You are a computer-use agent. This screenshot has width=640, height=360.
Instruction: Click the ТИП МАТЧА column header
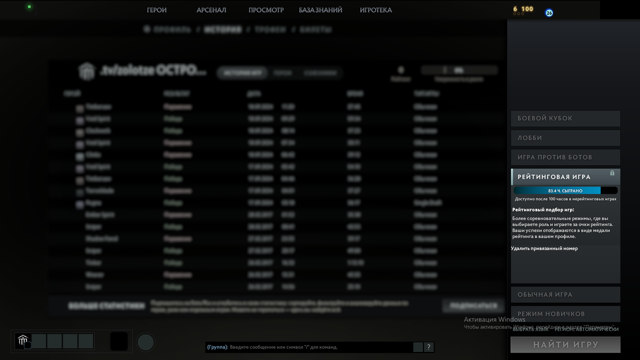pos(427,94)
